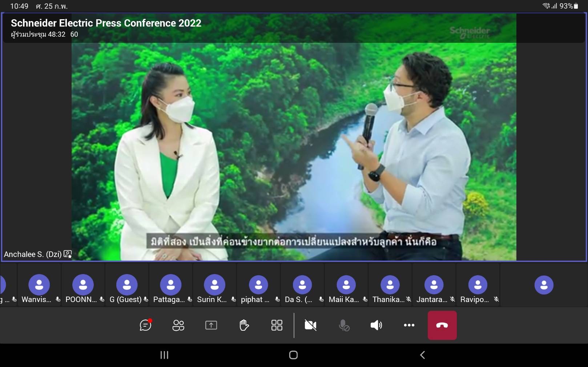Viewport: 588px width, 367px height.
Task: Tap the unnamed rightmost participant avatar
Action: tap(544, 285)
